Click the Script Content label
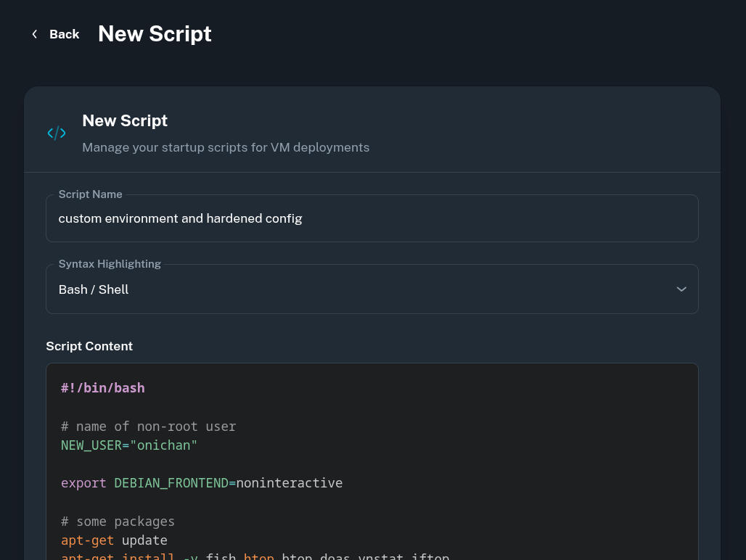Screen dimensions: 746x560 click(89, 346)
